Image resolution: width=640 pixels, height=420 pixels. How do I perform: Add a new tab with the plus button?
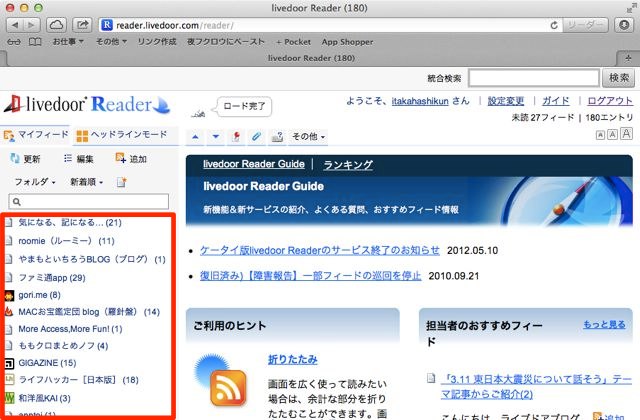tap(628, 58)
